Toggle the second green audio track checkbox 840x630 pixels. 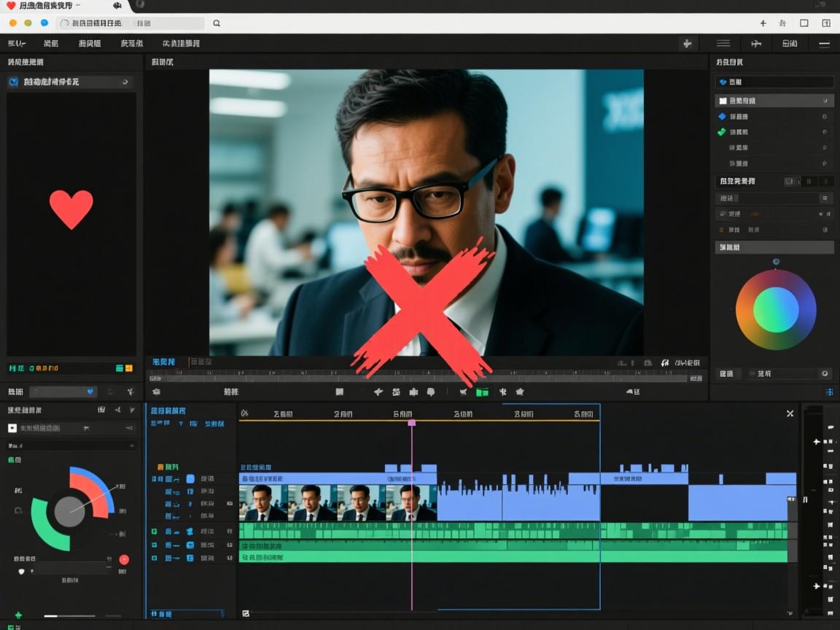(154, 545)
